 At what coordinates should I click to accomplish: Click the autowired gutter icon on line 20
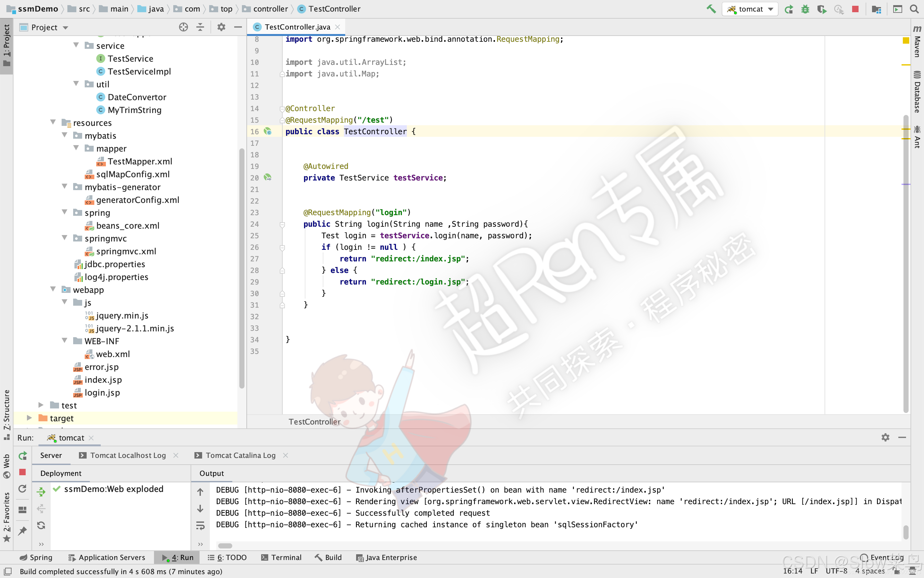(268, 177)
